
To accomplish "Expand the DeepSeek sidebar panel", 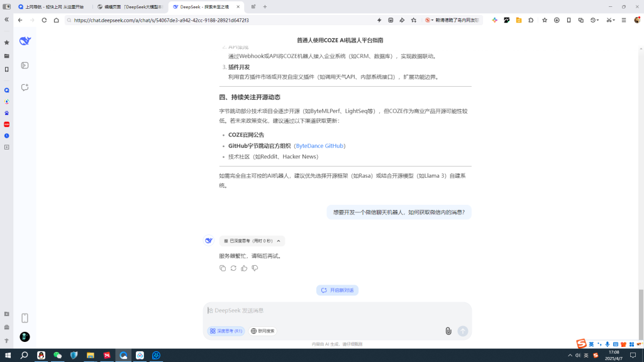I will (25, 65).
